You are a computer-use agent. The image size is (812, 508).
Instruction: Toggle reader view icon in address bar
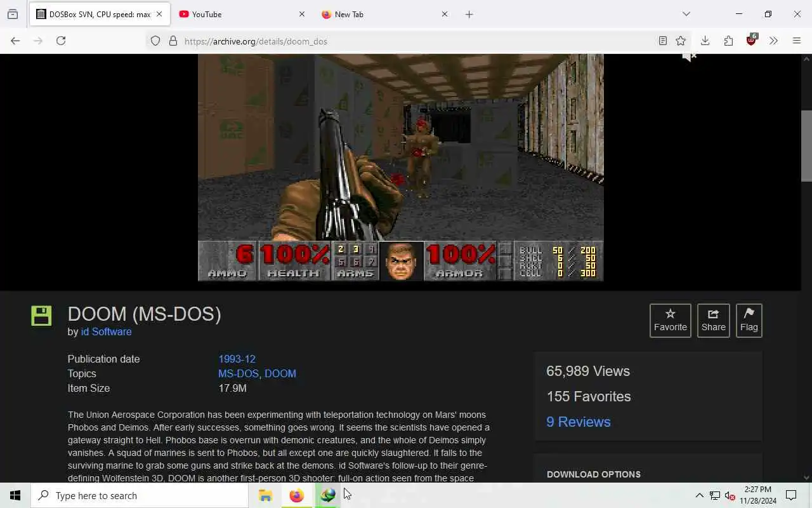(662, 41)
